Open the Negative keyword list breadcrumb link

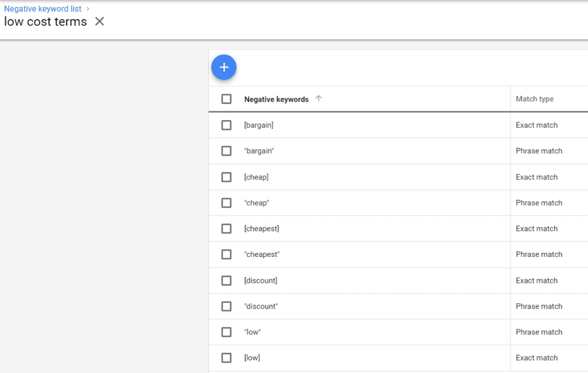(x=42, y=9)
